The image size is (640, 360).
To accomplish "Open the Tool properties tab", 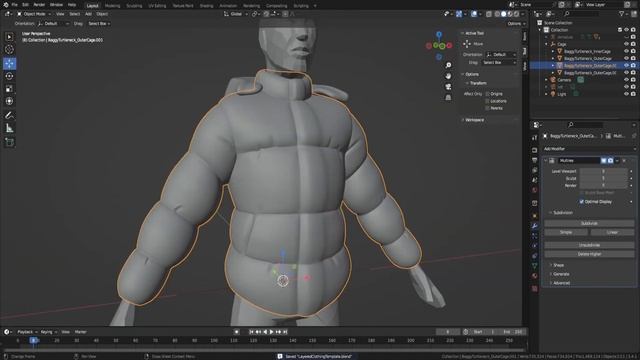I will pyautogui.click(x=535, y=138).
